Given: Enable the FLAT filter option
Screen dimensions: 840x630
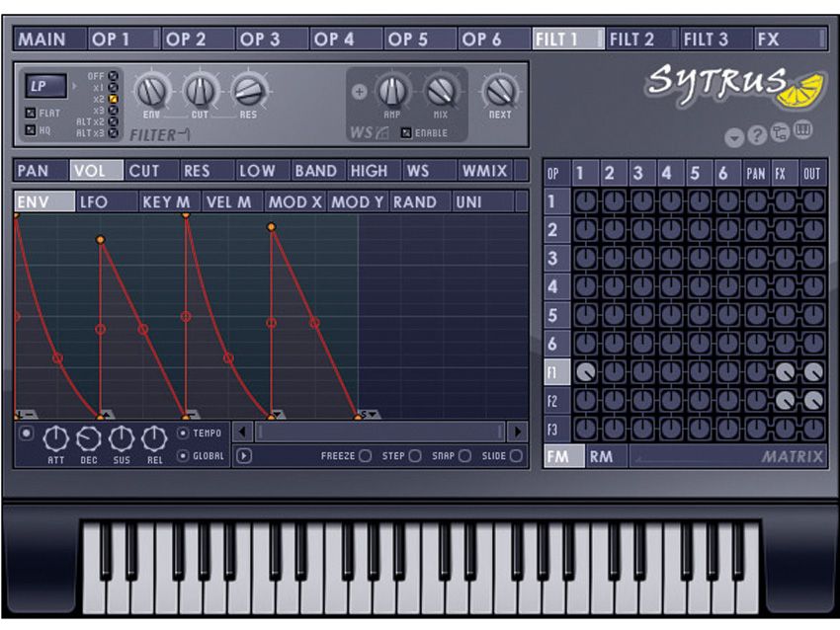Looking at the screenshot, I should click(32, 113).
